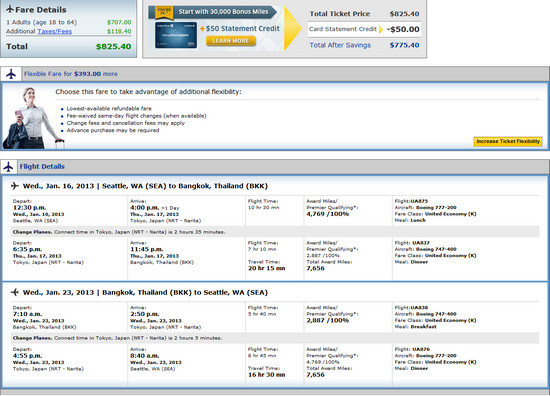Click the airplane icon in the Flight Details header

pyautogui.click(x=8, y=167)
